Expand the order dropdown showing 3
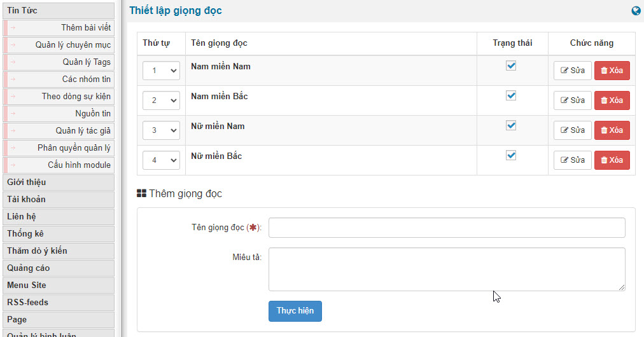Image resolution: width=644 pixels, height=337 pixels. pos(162,130)
